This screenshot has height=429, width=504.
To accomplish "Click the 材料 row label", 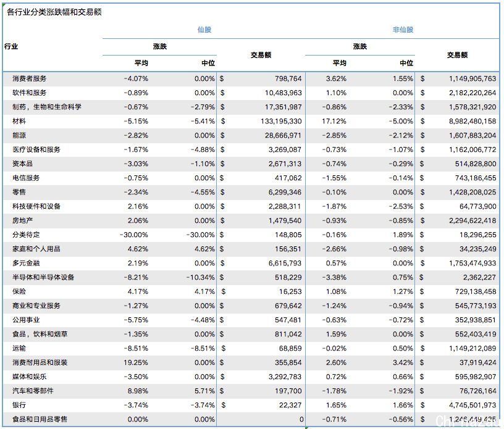I will click(19, 121).
